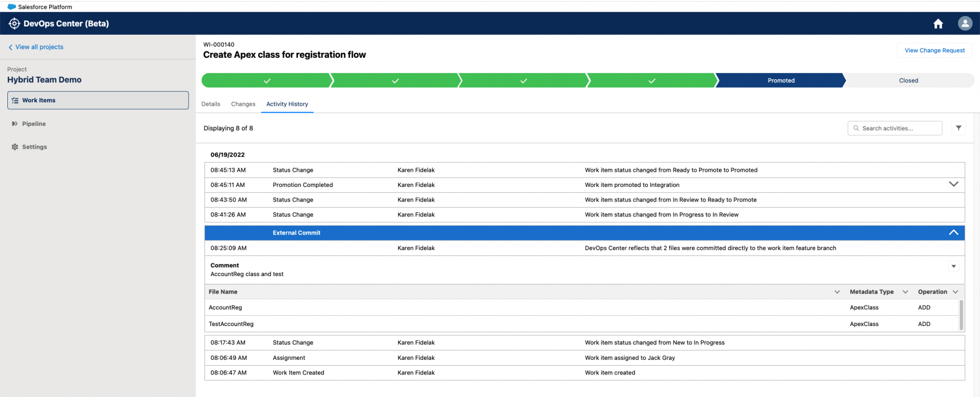Click ADD operation in AccountReg row
The image size is (980, 397).
click(x=924, y=307)
